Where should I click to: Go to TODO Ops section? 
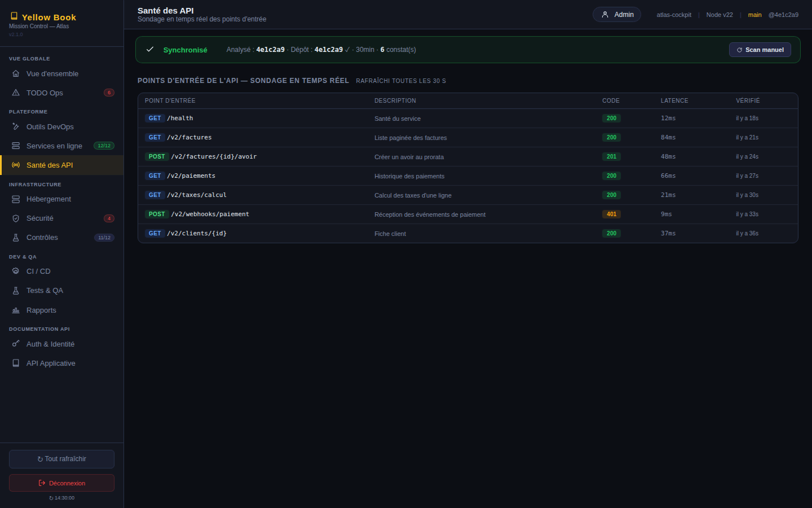[x=61, y=93]
